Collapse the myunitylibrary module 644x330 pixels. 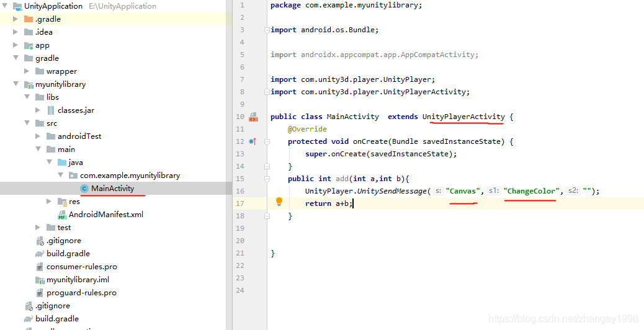point(16,84)
